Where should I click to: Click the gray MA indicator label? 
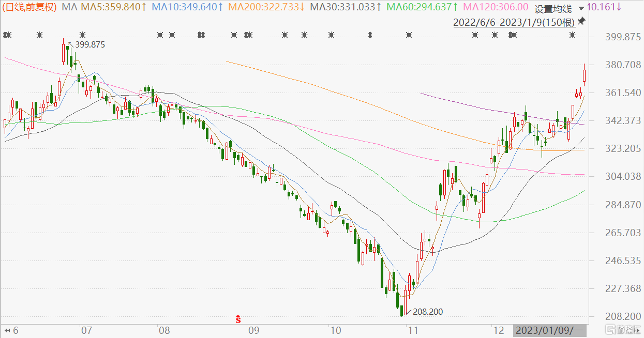(x=69, y=7)
